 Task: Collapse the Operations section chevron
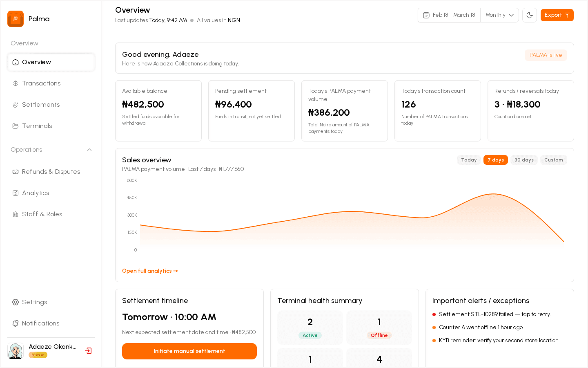pyautogui.click(x=89, y=150)
